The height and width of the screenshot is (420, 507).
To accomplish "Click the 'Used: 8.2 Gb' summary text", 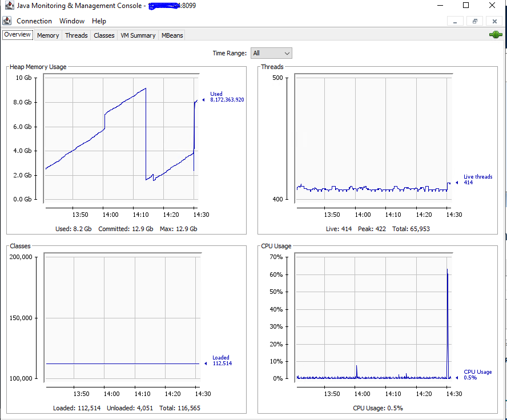I will (74, 229).
